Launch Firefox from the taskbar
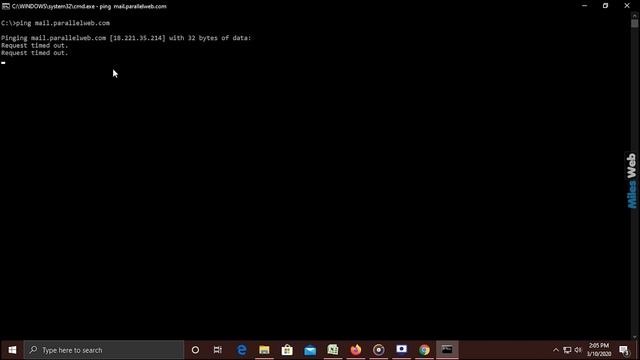 [356, 350]
